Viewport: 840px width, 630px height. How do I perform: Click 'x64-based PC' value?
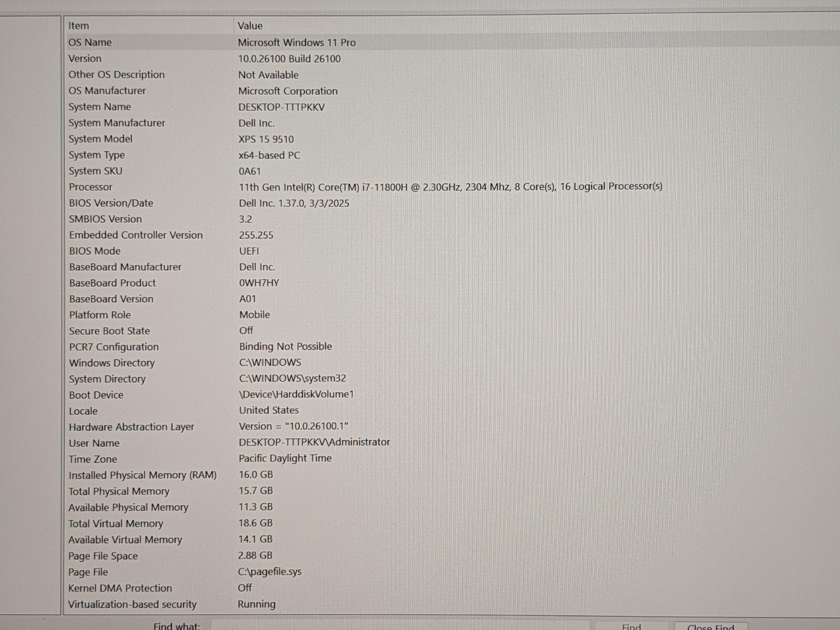pyautogui.click(x=269, y=155)
